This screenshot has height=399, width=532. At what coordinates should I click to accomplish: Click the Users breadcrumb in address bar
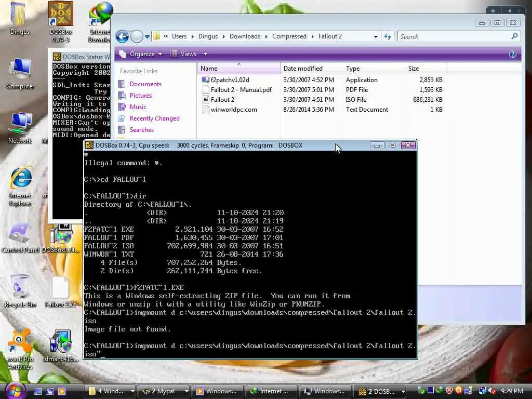click(179, 36)
